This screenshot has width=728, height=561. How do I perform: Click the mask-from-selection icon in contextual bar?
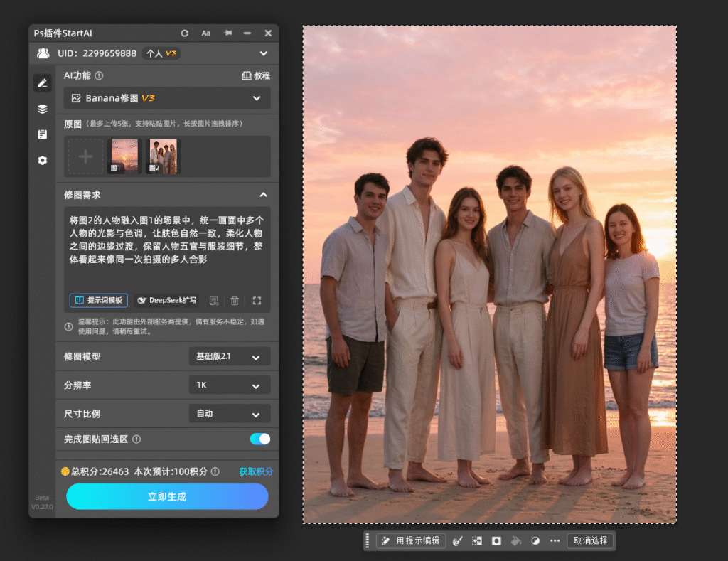pyautogui.click(x=496, y=540)
